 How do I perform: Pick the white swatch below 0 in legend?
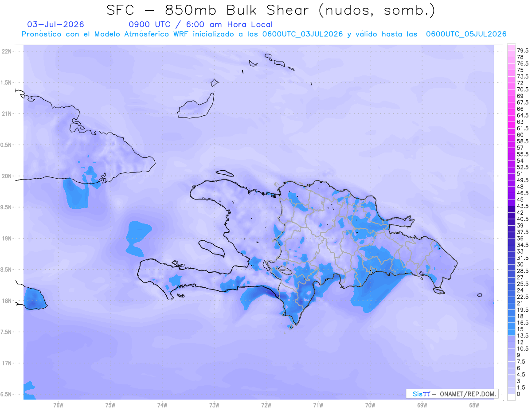511,397
